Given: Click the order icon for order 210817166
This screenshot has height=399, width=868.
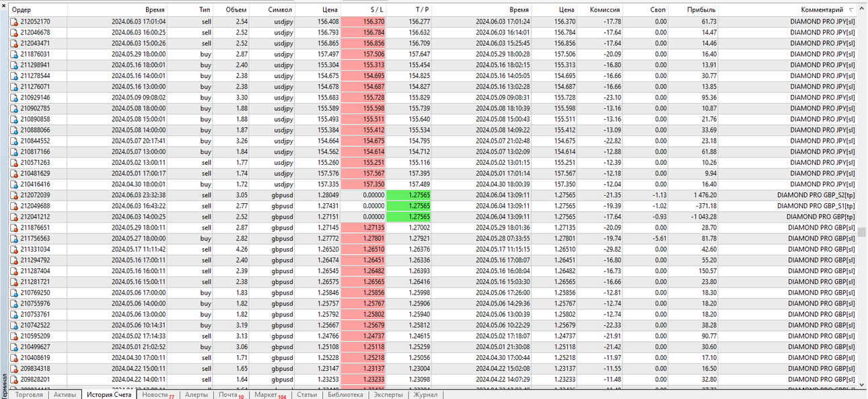Looking at the screenshot, I should [x=14, y=152].
